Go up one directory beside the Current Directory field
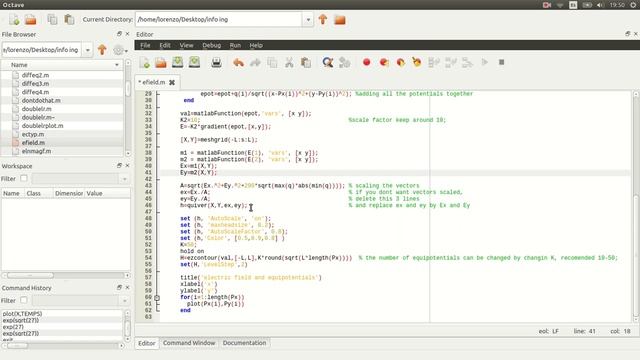The height and width of the screenshot is (360, 640). (323, 19)
